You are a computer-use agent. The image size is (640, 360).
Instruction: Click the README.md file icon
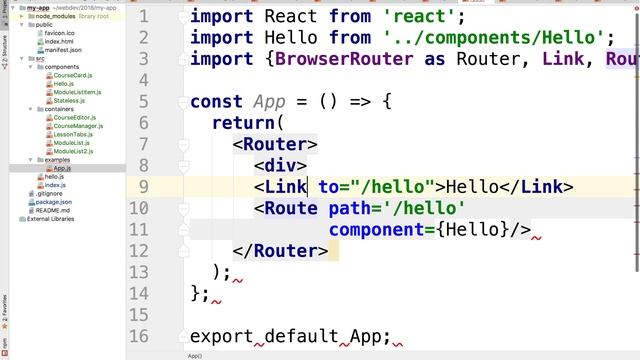click(x=31, y=211)
